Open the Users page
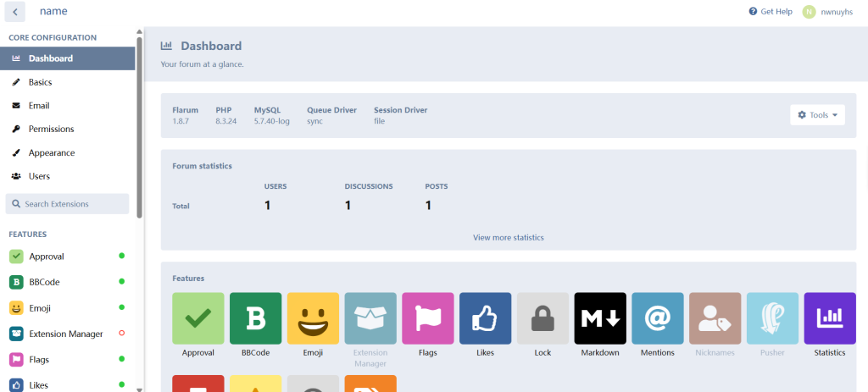 coord(68,176)
